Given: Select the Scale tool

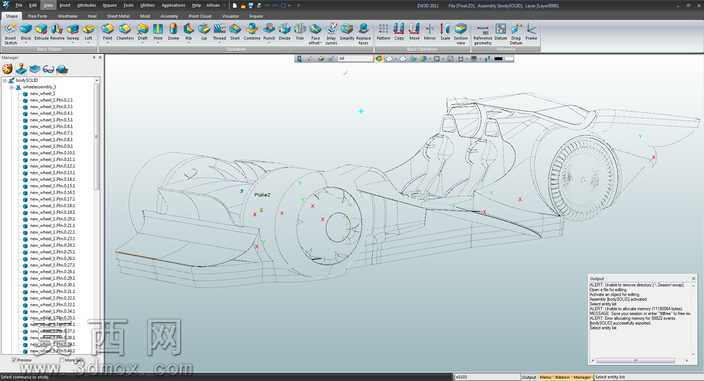Looking at the screenshot, I should point(445,32).
